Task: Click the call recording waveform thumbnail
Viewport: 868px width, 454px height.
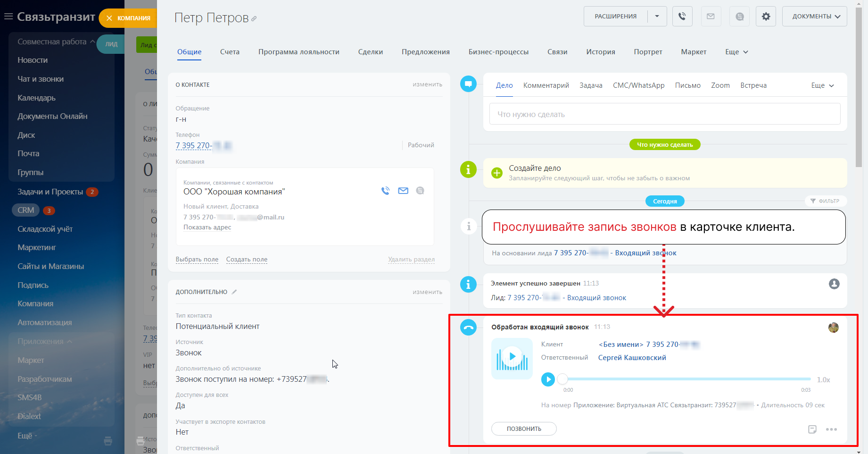Action: (x=512, y=359)
